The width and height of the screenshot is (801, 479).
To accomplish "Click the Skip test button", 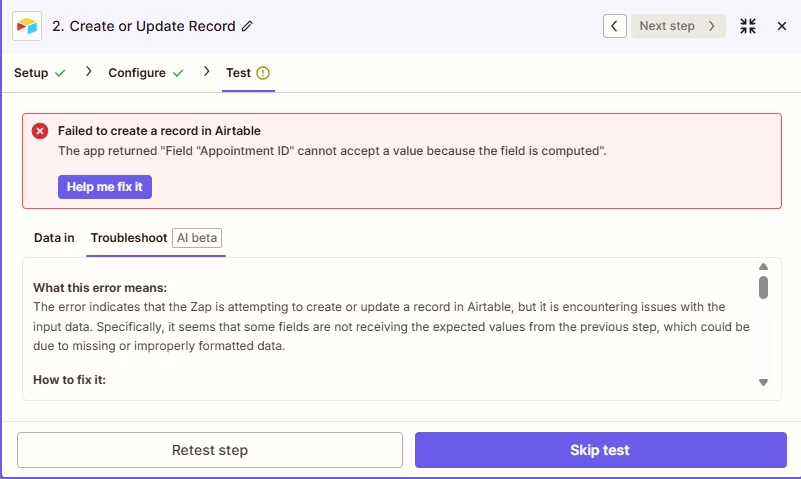I will (x=600, y=450).
